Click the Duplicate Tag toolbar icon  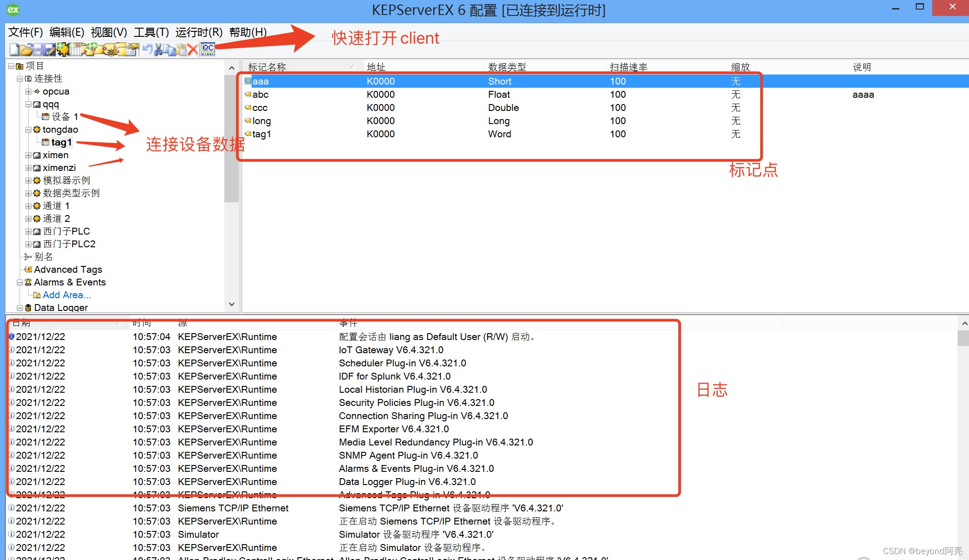click(121, 49)
